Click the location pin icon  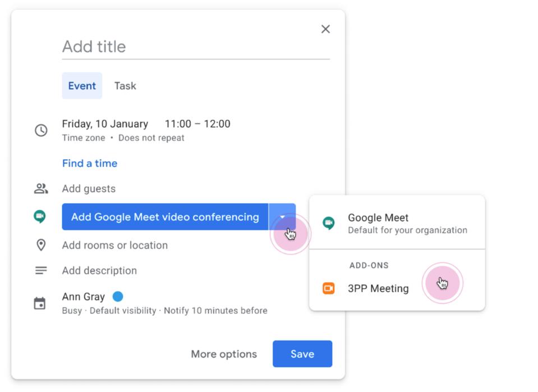click(x=40, y=245)
